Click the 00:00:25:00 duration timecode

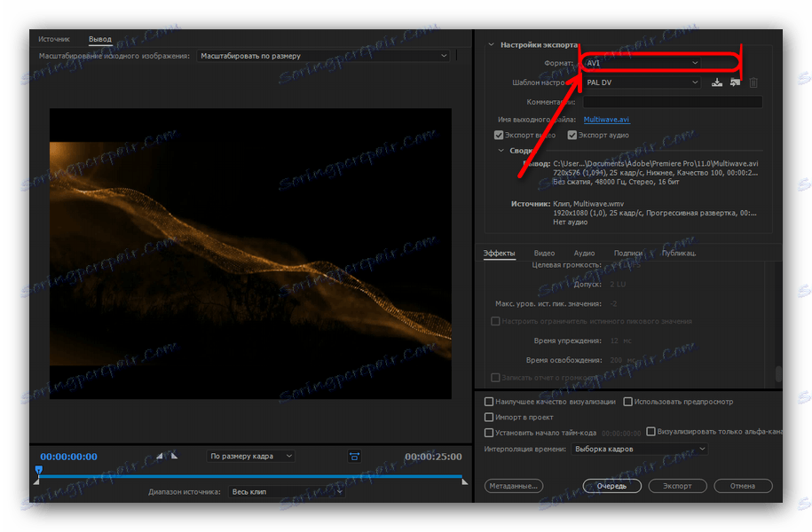pyautogui.click(x=433, y=457)
